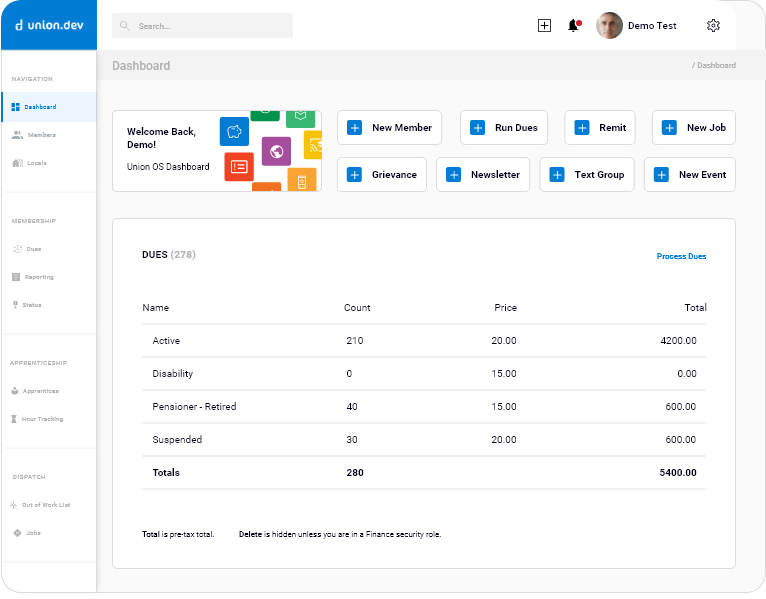
Task: Go to Dues under Membership
Action: [x=33, y=249]
